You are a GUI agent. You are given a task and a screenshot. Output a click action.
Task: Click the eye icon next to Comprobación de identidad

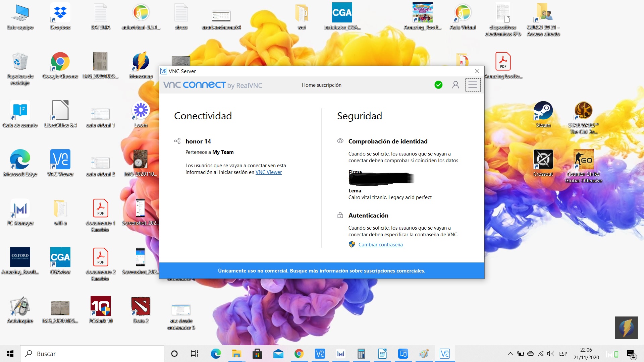[340, 141]
